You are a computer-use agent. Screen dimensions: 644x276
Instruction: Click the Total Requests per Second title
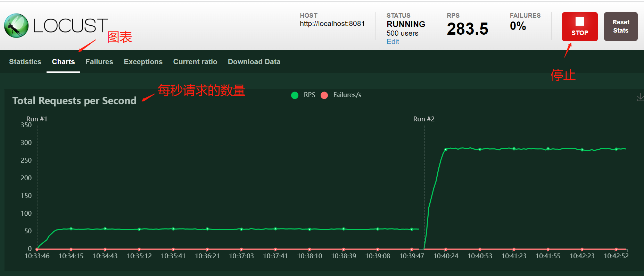tap(74, 101)
